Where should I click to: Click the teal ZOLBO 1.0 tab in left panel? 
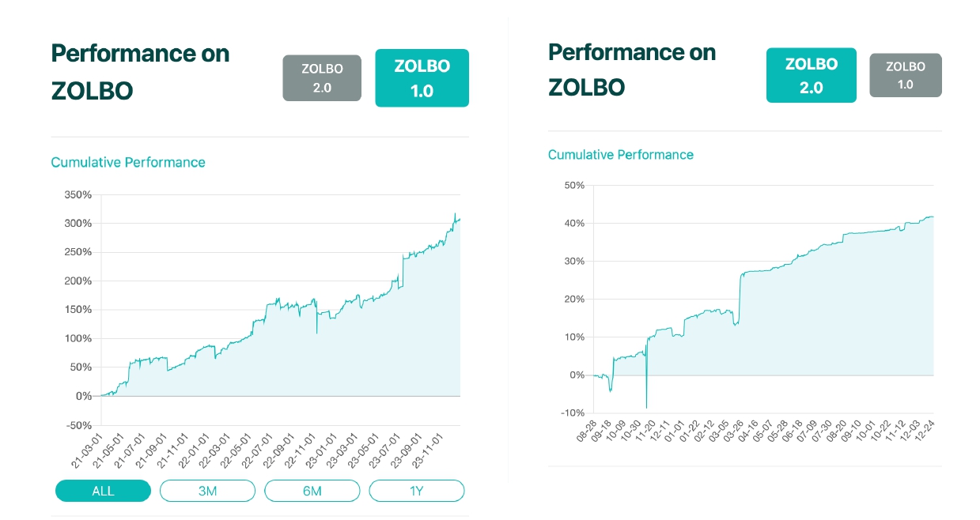pos(422,77)
